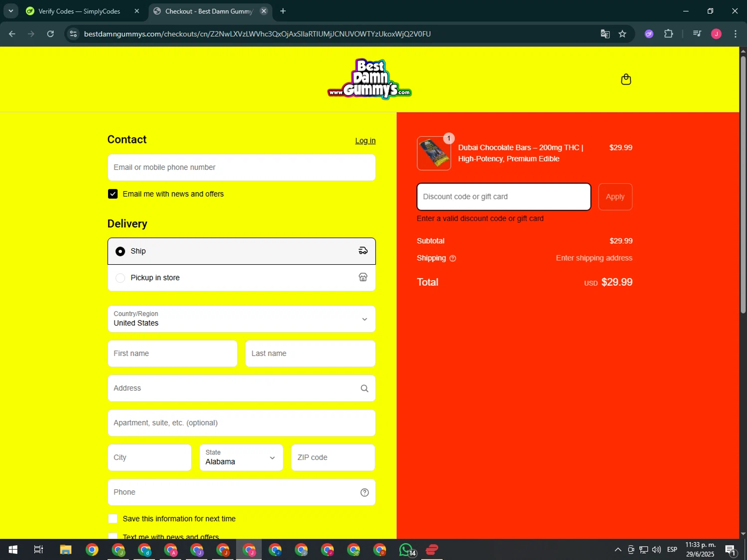The width and height of the screenshot is (747, 560).
Task: Close the Checkout tab
Action: 264,11
